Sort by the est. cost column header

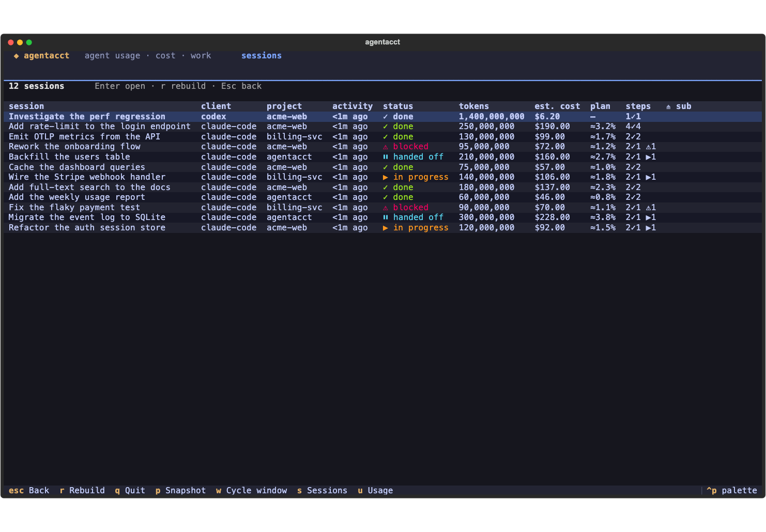pos(557,106)
